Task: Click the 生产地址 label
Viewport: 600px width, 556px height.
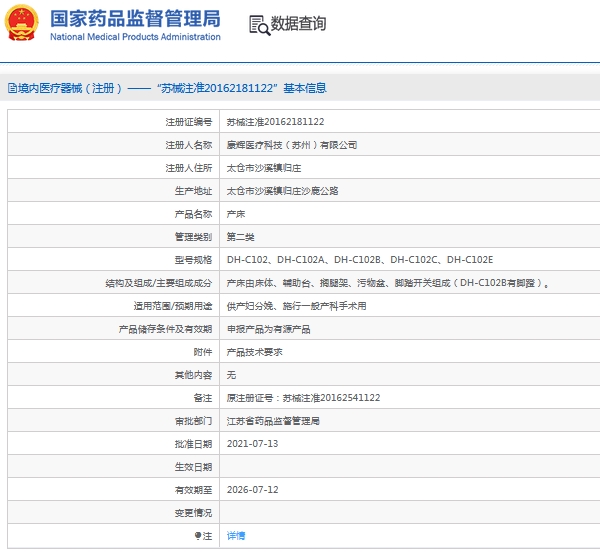Action: [x=193, y=191]
